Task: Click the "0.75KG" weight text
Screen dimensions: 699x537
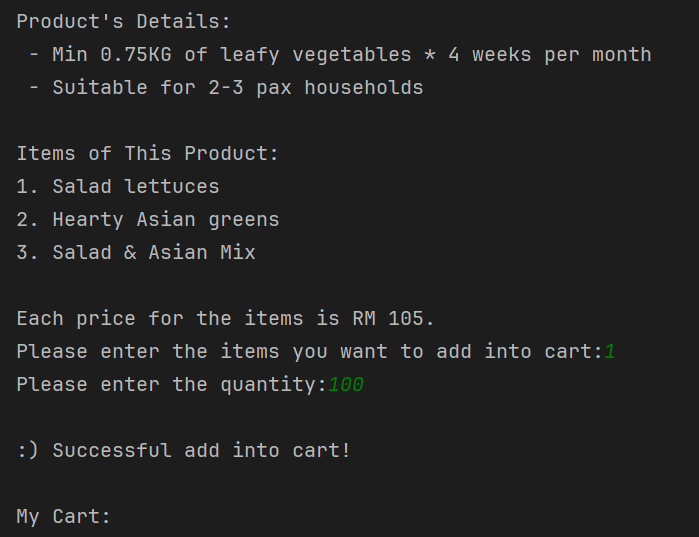Action: 136,54
